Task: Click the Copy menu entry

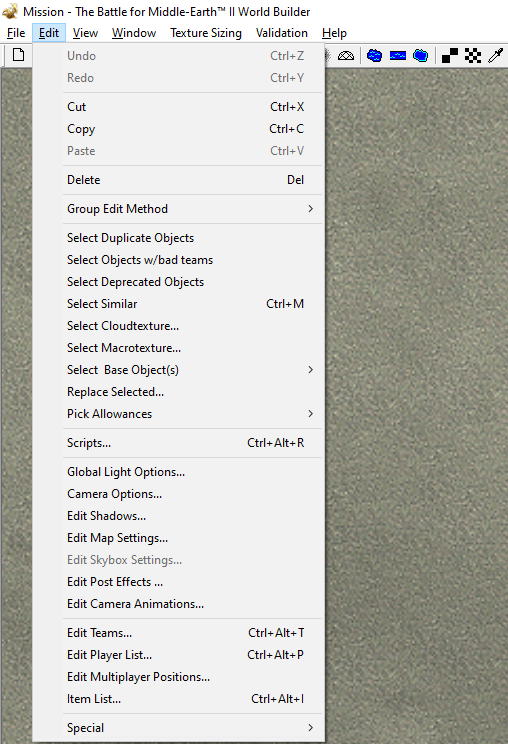Action: click(x=192, y=129)
